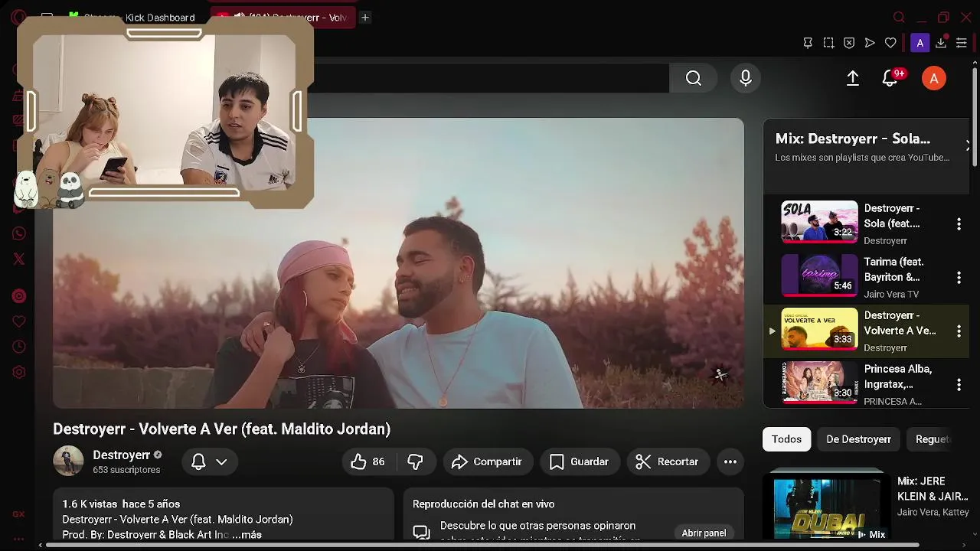Open a new browser tab

pyautogui.click(x=365, y=17)
